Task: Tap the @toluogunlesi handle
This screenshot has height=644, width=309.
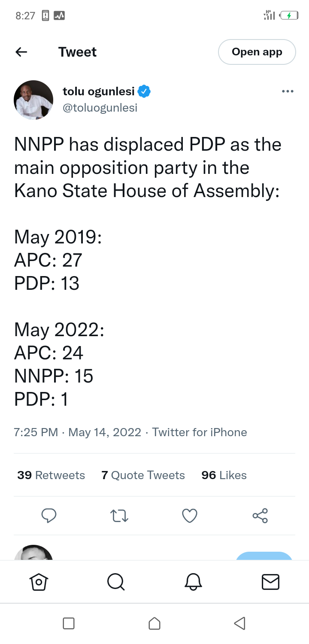Action: (100, 108)
